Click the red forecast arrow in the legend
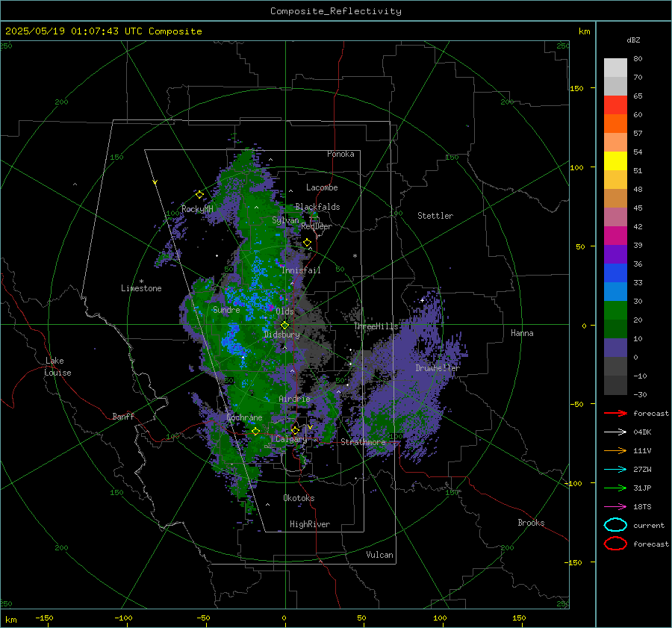Viewport: 672px width, 628px height. [615, 413]
